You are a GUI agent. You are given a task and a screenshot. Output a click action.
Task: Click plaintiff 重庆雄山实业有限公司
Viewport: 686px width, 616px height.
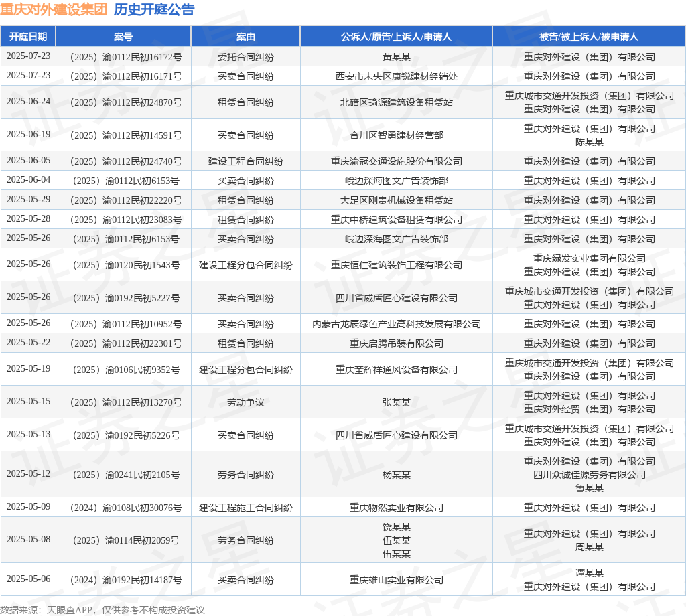click(x=397, y=580)
